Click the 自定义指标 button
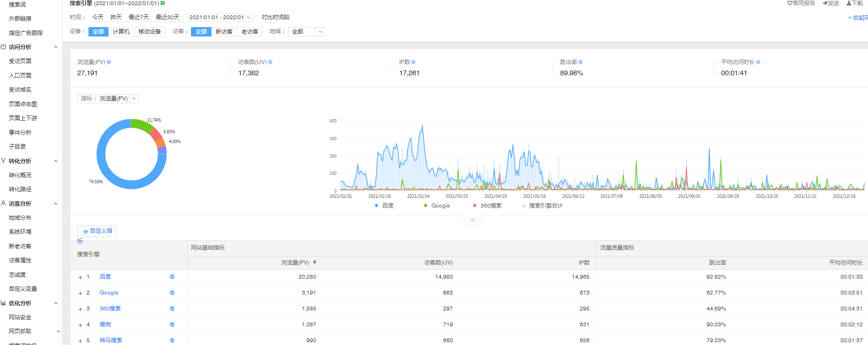Viewport: 868px width, 345px height. 97,231
